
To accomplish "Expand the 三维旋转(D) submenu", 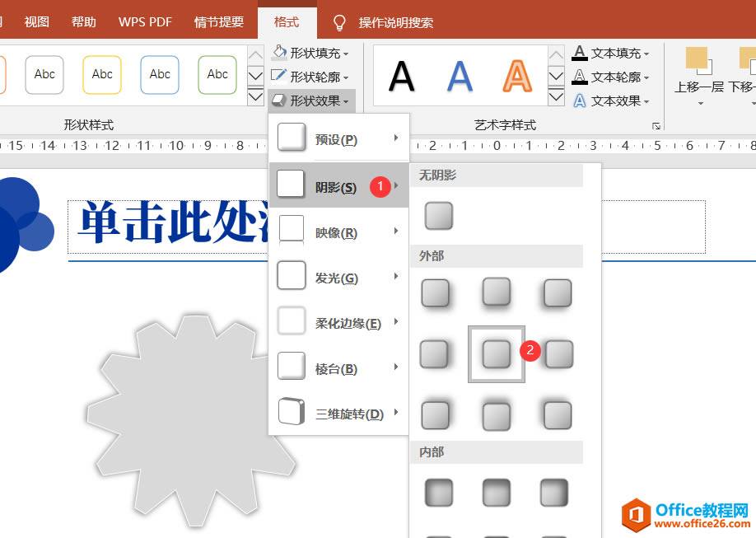I will click(x=338, y=413).
